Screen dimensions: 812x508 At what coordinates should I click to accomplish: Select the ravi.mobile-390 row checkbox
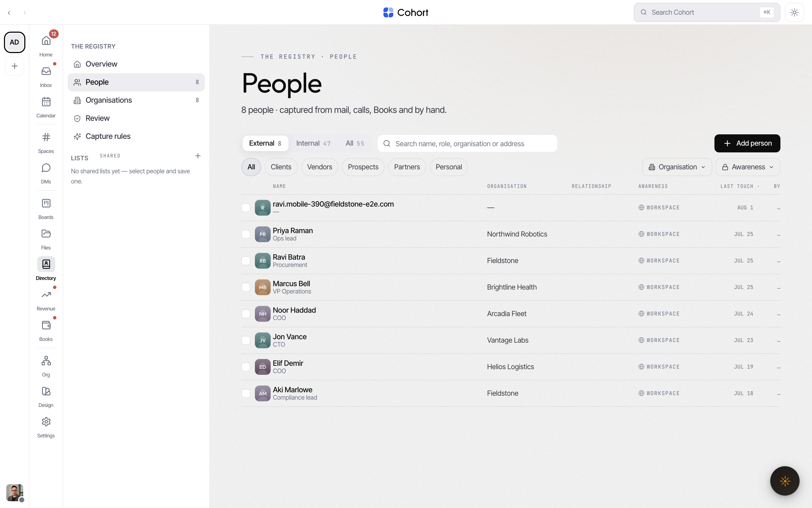[x=246, y=208]
